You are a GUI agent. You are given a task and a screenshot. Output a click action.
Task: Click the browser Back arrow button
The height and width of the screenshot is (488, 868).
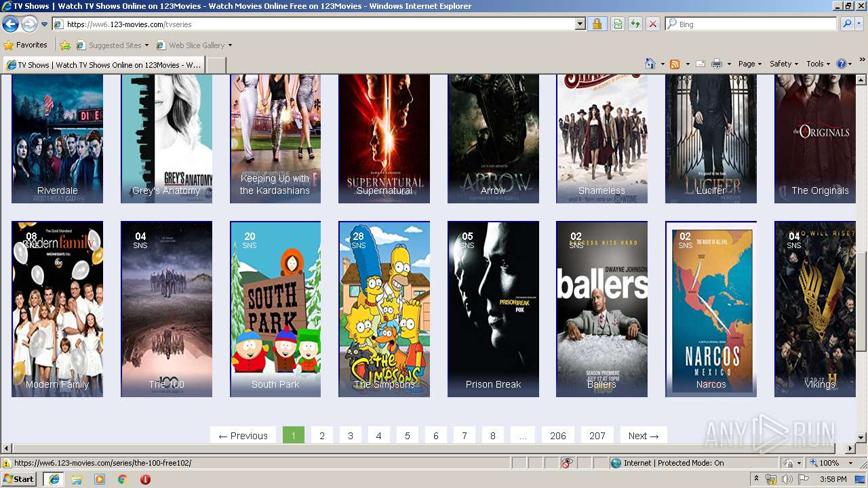(x=10, y=24)
